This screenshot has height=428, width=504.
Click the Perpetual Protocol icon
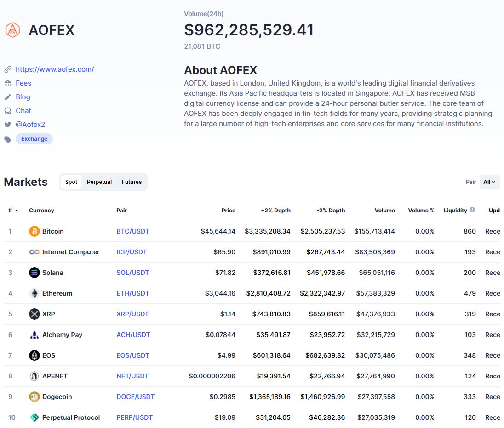(34, 417)
